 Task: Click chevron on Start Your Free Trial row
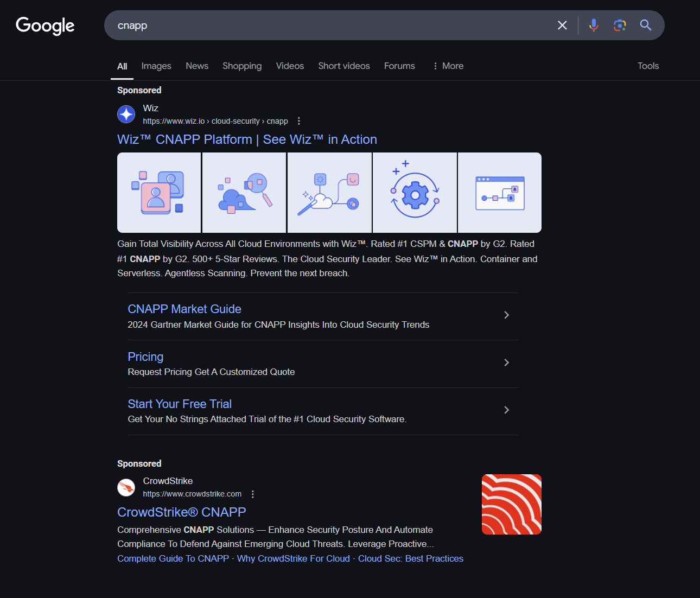pyautogui.click(x=506, y=410)
